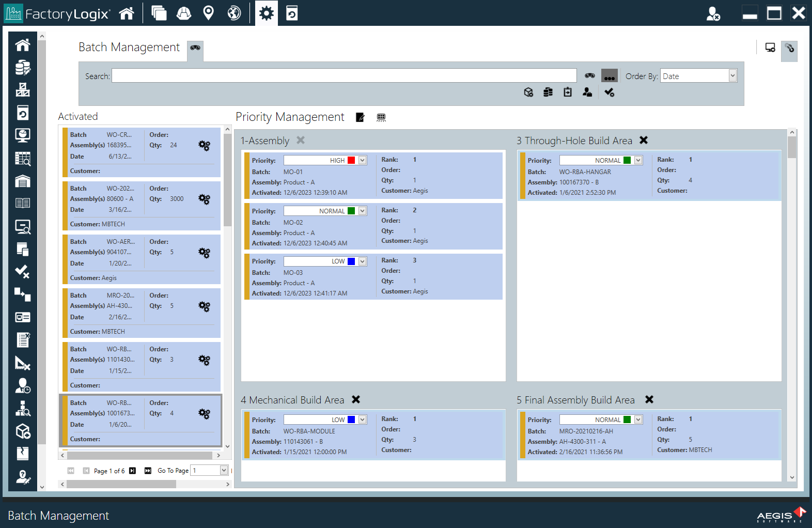
Task: Toggle the ellipsis advanced search button
Action: [x=610, y=76]
